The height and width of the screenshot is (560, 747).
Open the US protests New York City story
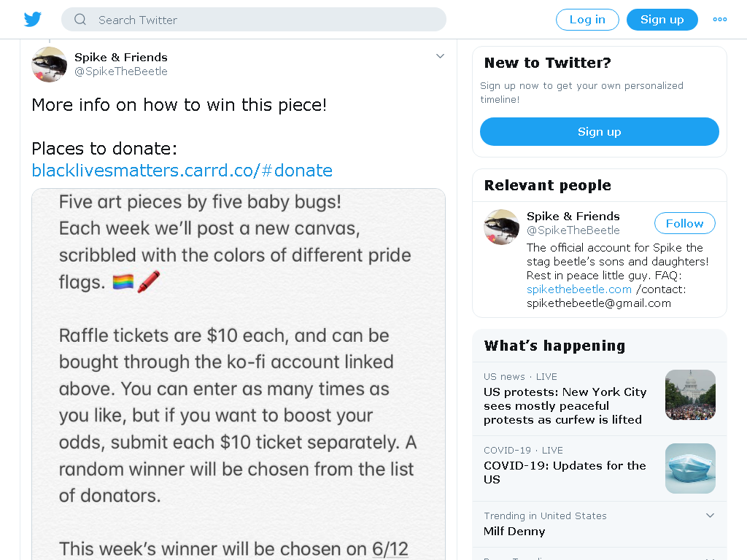point(565,405)
